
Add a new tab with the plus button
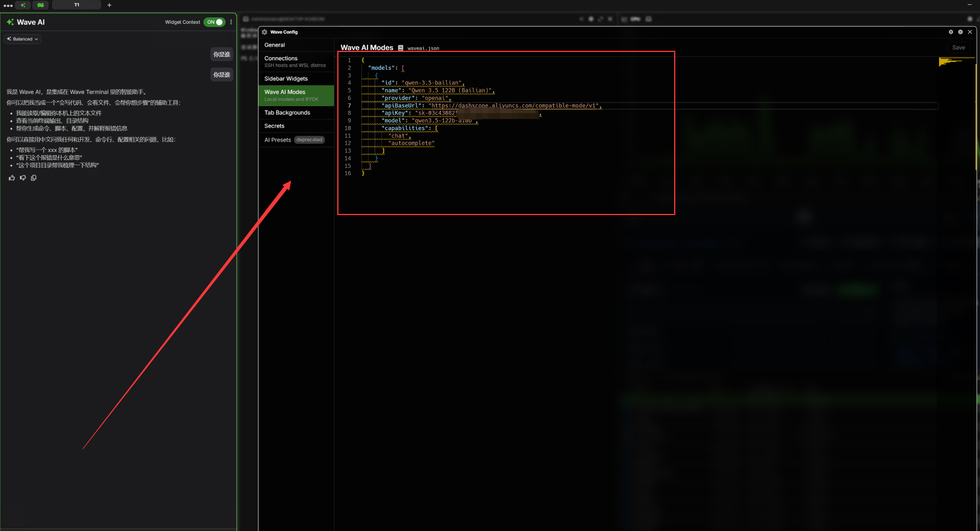coord(110,5)
